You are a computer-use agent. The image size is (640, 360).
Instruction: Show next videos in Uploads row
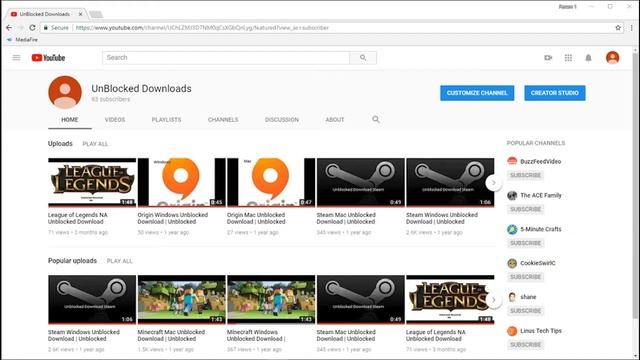[493, 182]
